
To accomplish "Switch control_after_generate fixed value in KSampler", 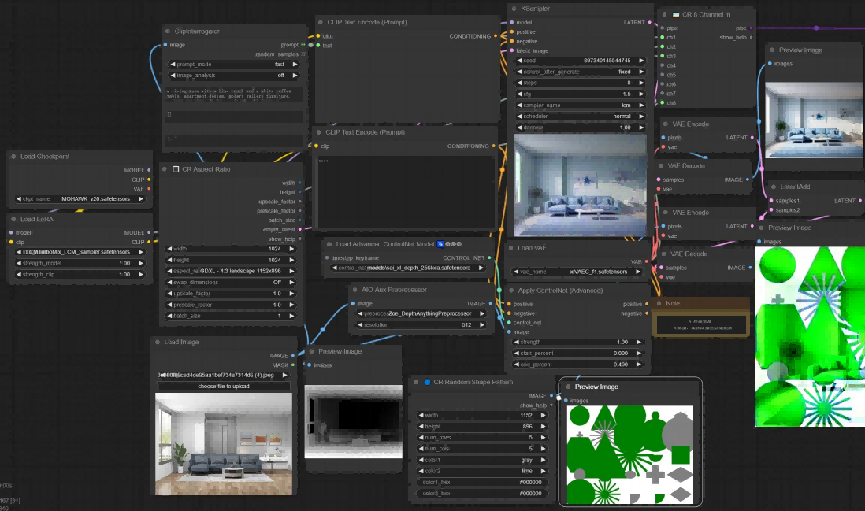I will pos(580,72).
